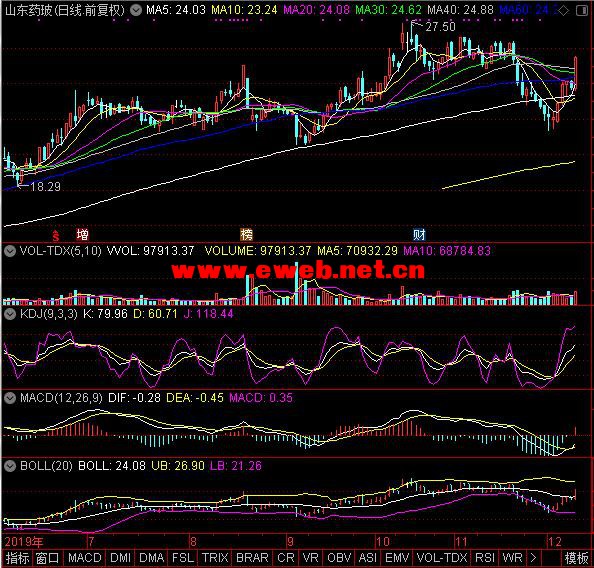Expand the KDJ indicator dropdown arrow
This screenshot has width=594, height=568.
(x=10, y=314)
